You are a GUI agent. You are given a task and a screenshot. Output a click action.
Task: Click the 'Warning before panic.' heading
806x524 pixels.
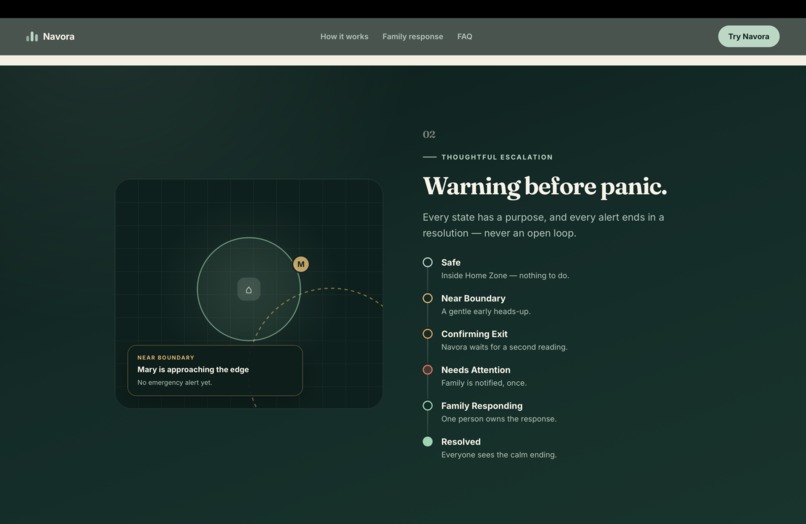pyautogui.click(x=545, y=187)
